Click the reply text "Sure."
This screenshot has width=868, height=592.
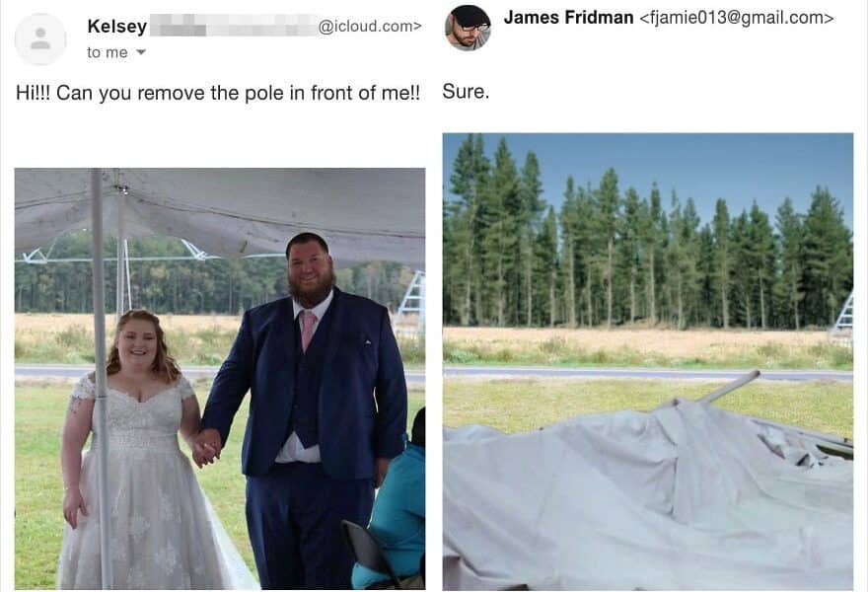pos(466,92)
